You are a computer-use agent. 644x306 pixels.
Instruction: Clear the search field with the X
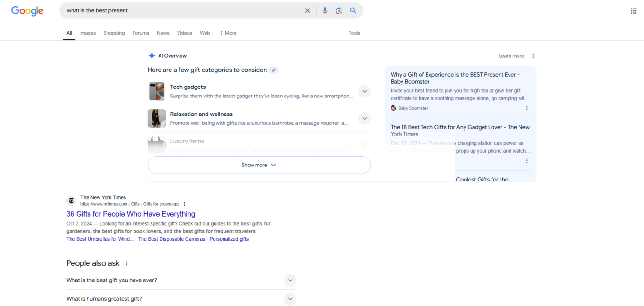pyautogui.click(x=307, y=10)
